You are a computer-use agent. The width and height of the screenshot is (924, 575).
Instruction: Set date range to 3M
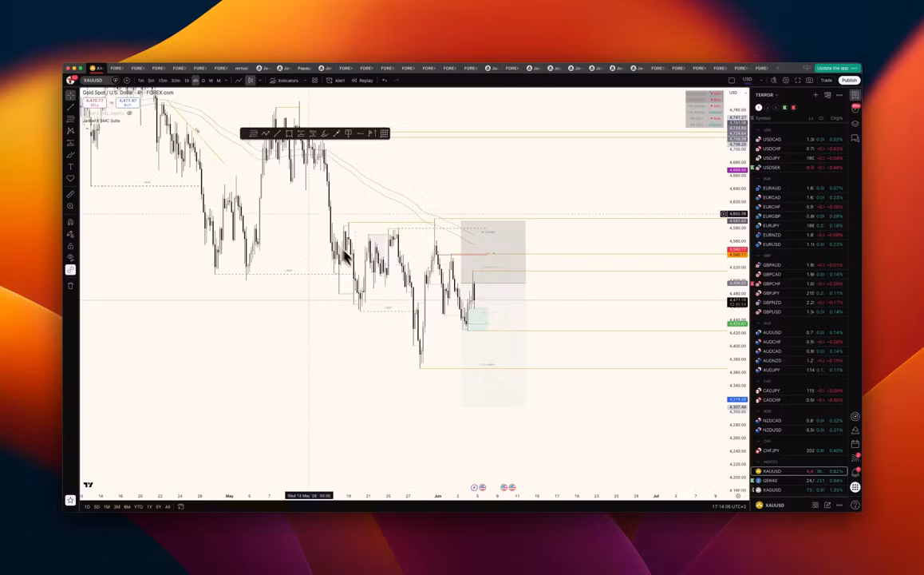(x=116, y=506)
